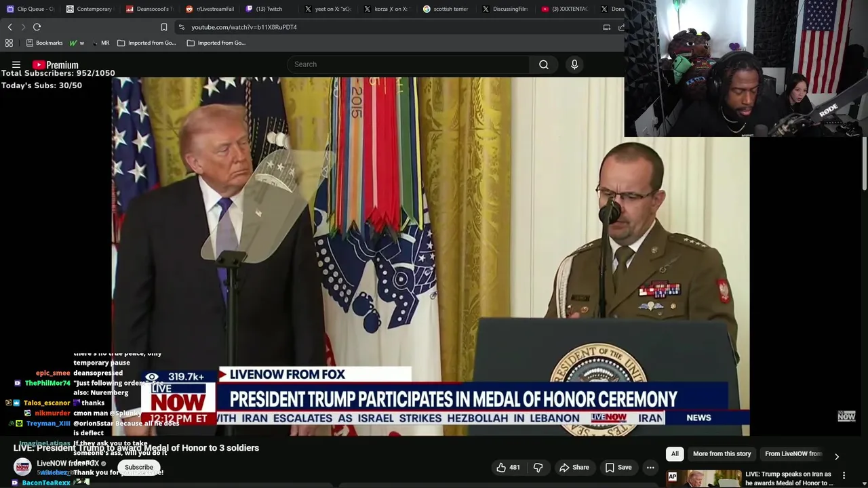Open 'LIVE: Trump speaks on Iran' video title

pyautogui.click(x=789, y=479)
